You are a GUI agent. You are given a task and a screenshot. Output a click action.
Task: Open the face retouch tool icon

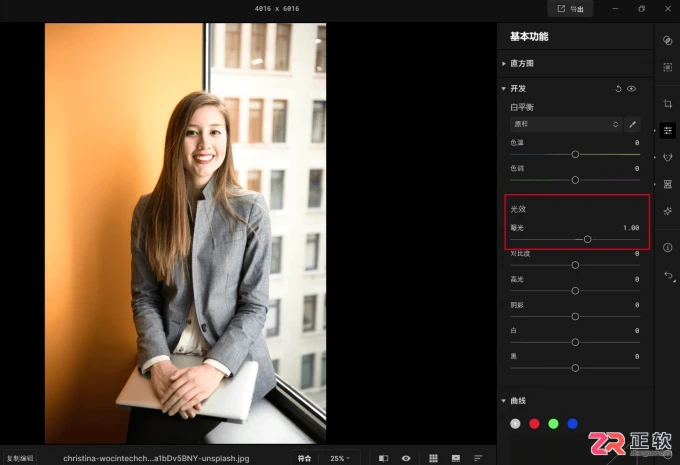[667, 157]
